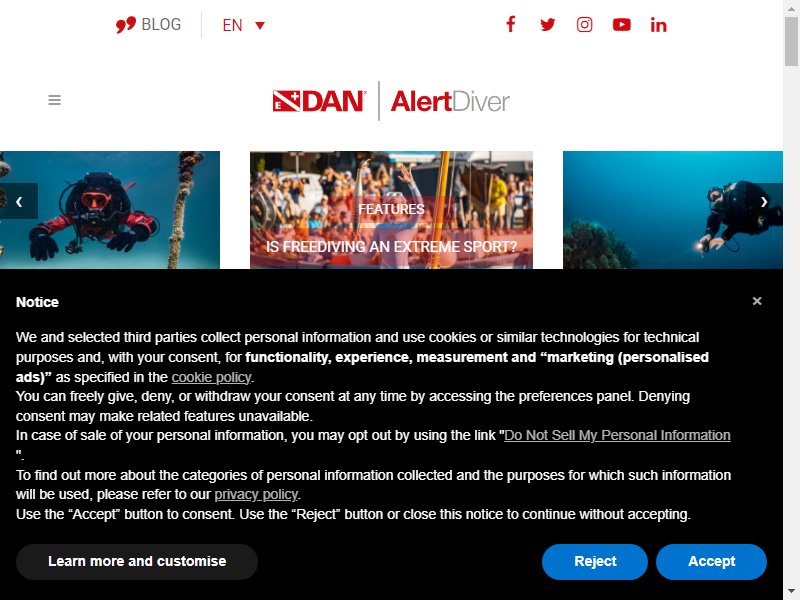Open the LinkedIn social icon
Screen dimensions: 800x600
pyautogui.click(x=658, y=24)
